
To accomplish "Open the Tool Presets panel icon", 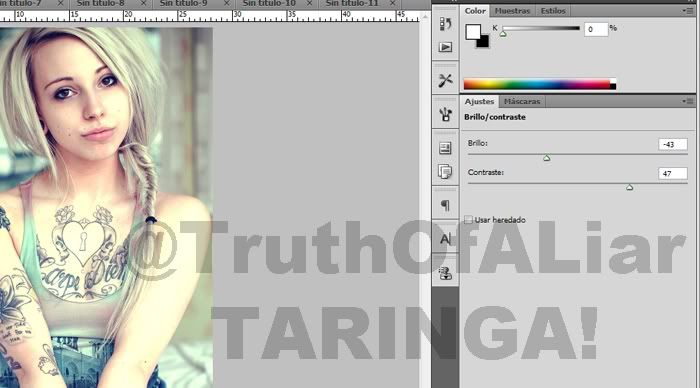I will (x=445, y=80).
